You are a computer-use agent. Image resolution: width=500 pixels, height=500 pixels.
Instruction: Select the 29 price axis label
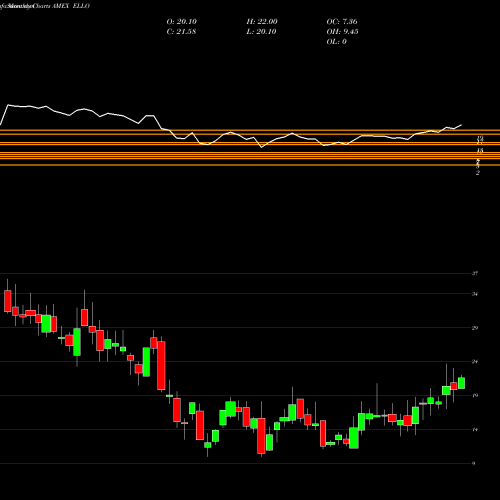475,328
